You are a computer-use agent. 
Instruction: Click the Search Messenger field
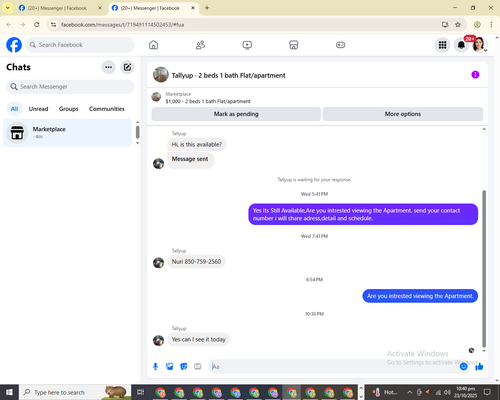[70, 87]
